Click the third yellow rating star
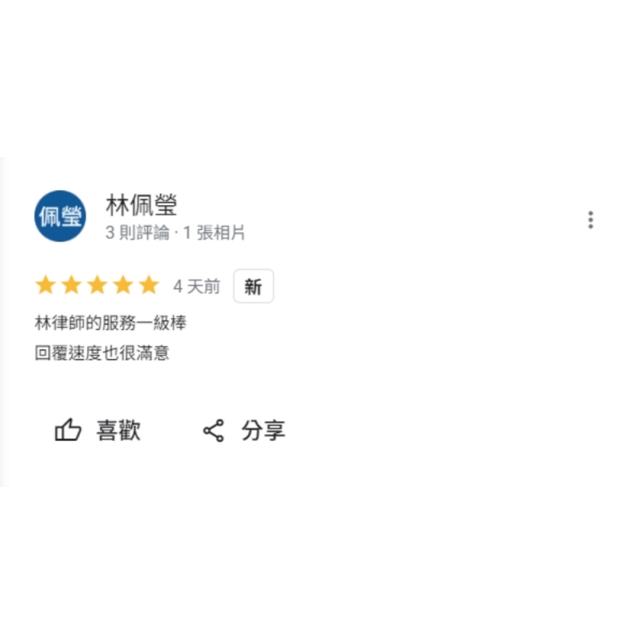 pos(97,285)
